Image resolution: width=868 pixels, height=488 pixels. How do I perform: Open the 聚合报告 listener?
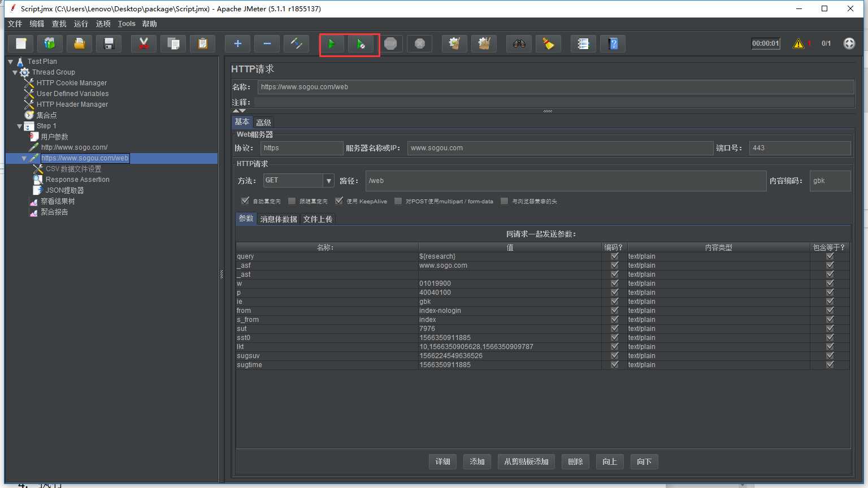click(x=54, y=212)
